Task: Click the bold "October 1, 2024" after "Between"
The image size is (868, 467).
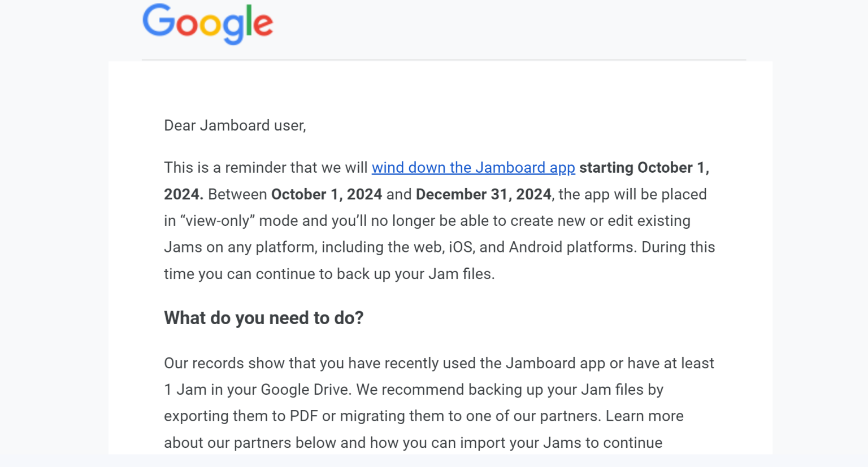Action: point(326,194)
